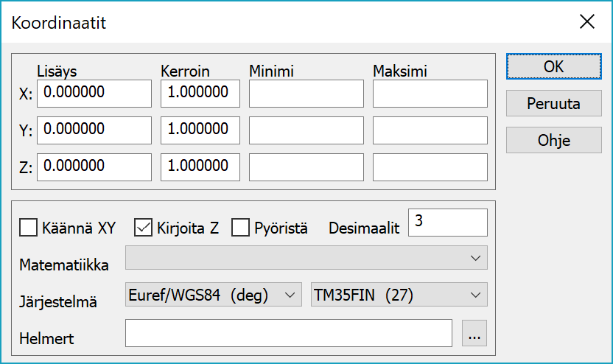The height and width of the screenshot is (364, 613).
Task: Select the Z Maksimi field
Action: (x=430, y=167)
